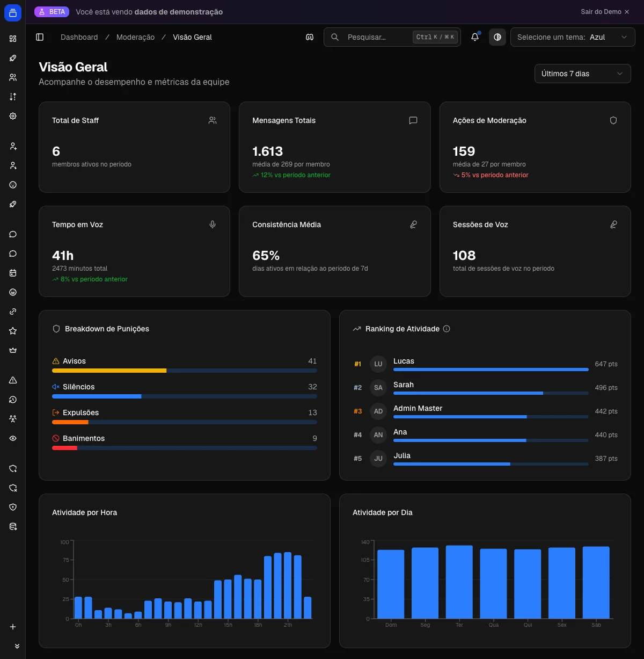
Task: Click the message icon in Mensagens Totais card
Action: [413, 120]
